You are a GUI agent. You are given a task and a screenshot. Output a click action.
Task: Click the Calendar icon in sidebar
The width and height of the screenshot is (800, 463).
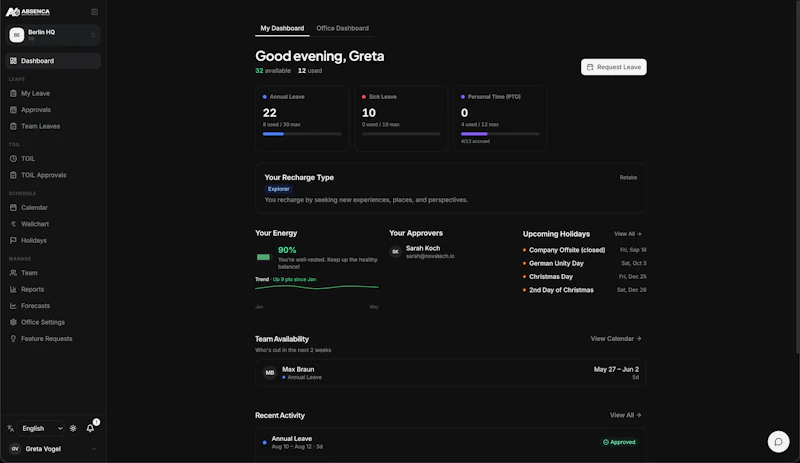click(13, 208)
